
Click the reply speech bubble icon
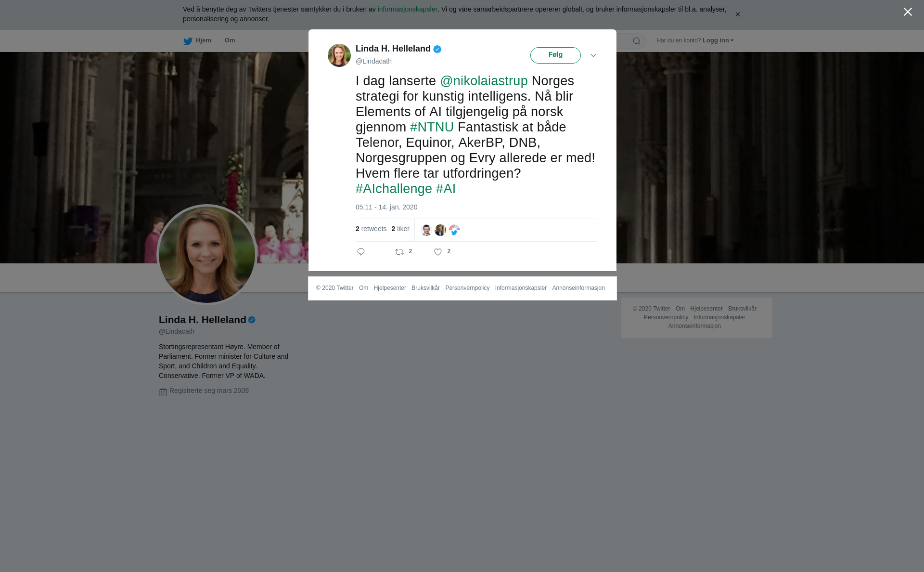pos(361,252)
